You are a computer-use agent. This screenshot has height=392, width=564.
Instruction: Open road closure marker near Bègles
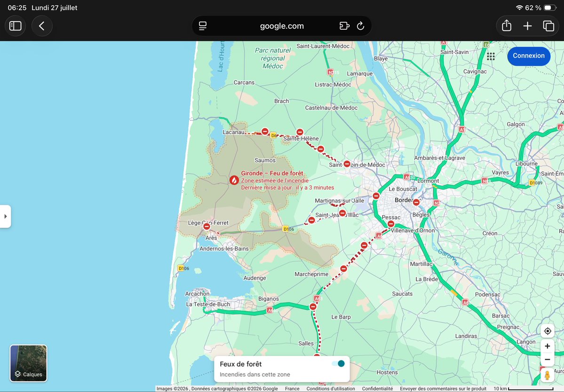pyautogui.click(x=416, y=202)
